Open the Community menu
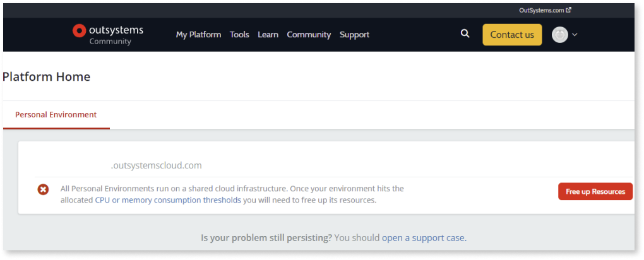Image resolution: width=644 pixels, height=260 pixels. [309, 35]
